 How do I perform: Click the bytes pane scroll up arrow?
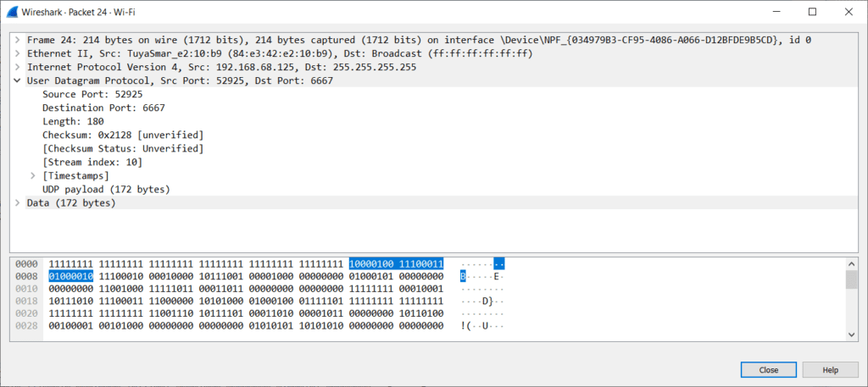[x=852, y=263]
